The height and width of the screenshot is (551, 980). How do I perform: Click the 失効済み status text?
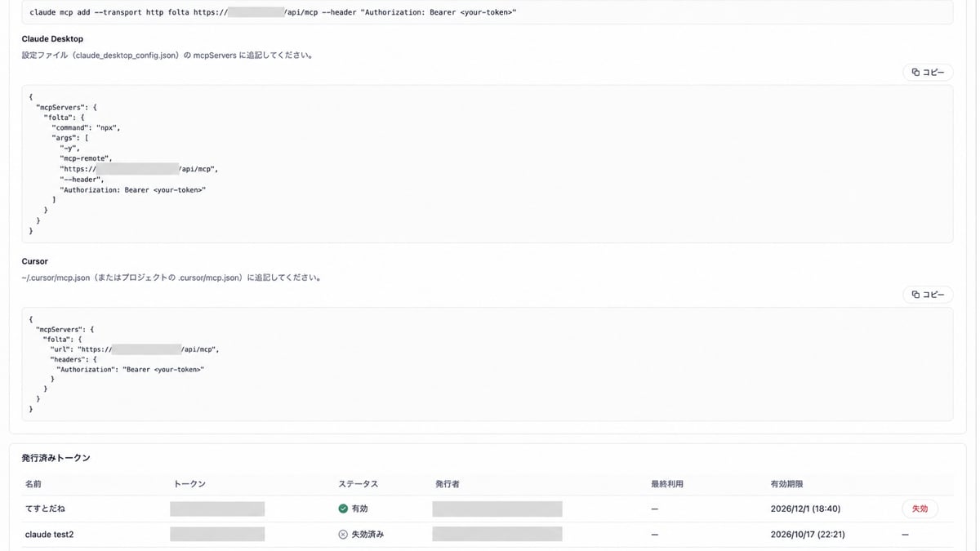(367, 534)
